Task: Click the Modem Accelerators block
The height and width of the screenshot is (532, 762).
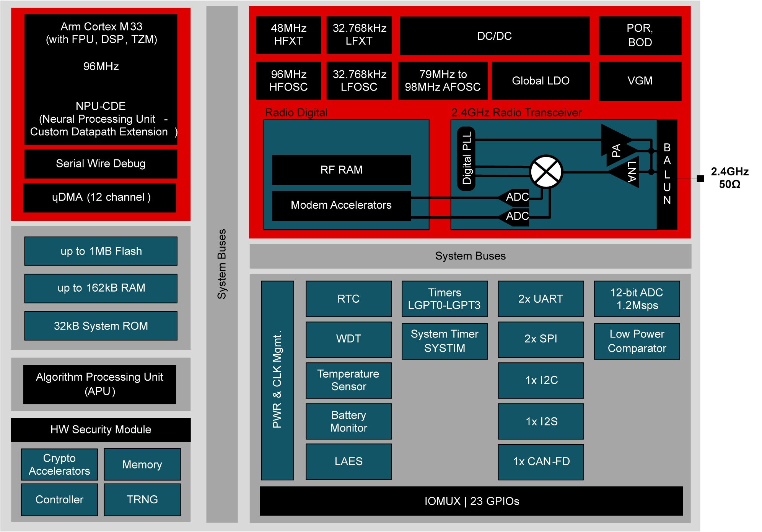Action: point(341,205)
